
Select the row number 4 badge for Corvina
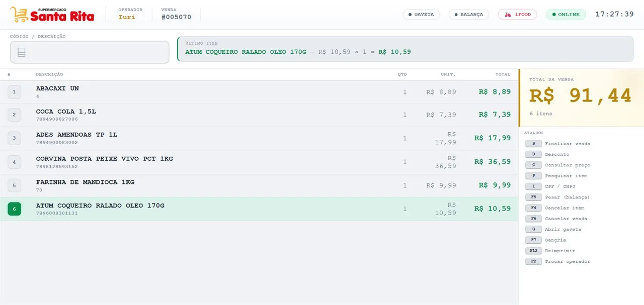14,162
